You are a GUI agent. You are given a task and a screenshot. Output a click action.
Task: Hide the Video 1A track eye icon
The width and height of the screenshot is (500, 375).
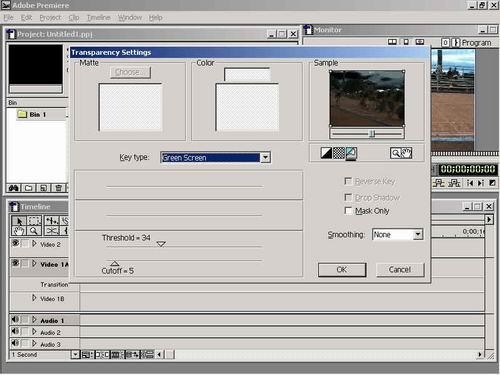coord(15,263)
